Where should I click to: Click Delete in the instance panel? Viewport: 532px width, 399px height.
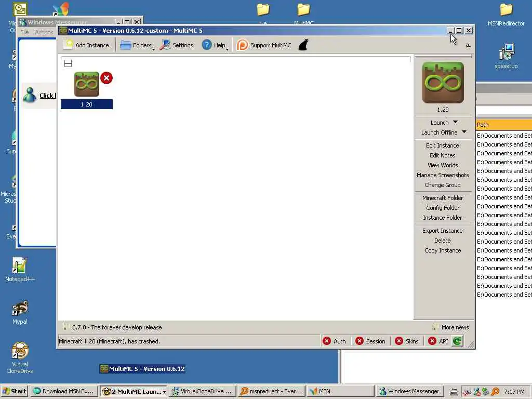point(443,241)
